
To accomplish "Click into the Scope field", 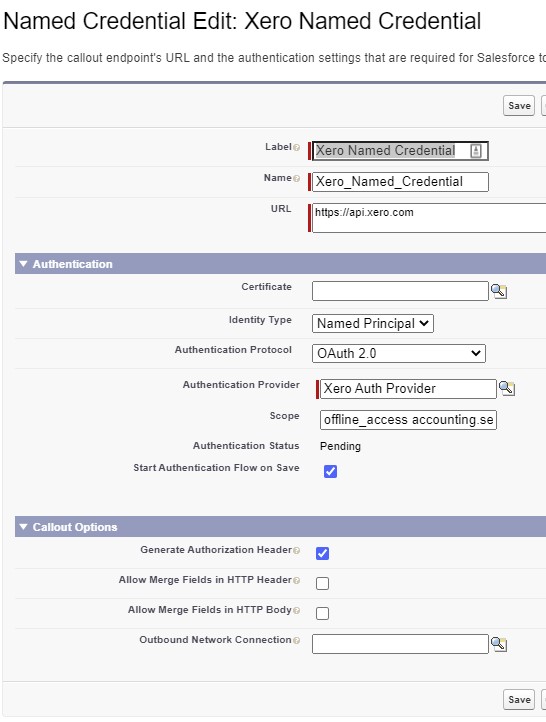I will coord(408,419).
